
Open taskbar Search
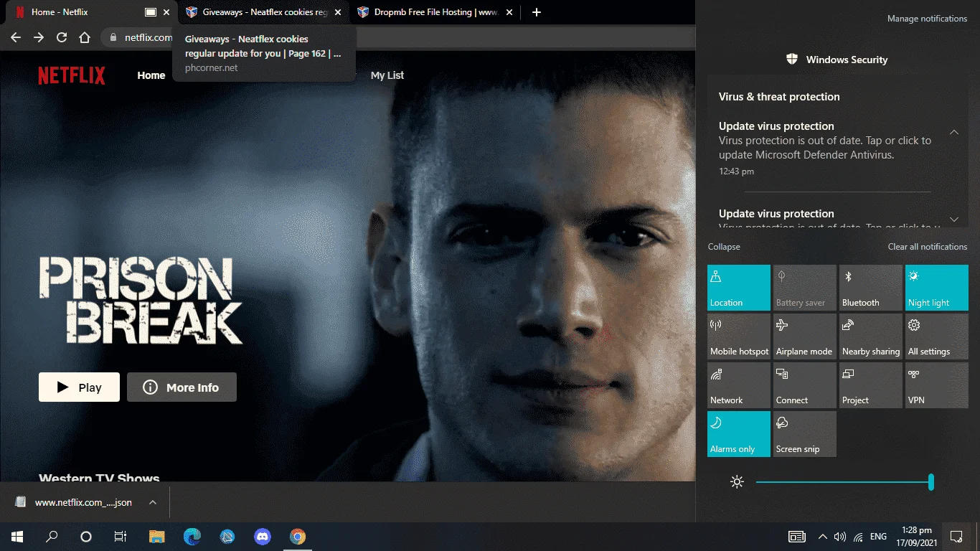[52, 537]
